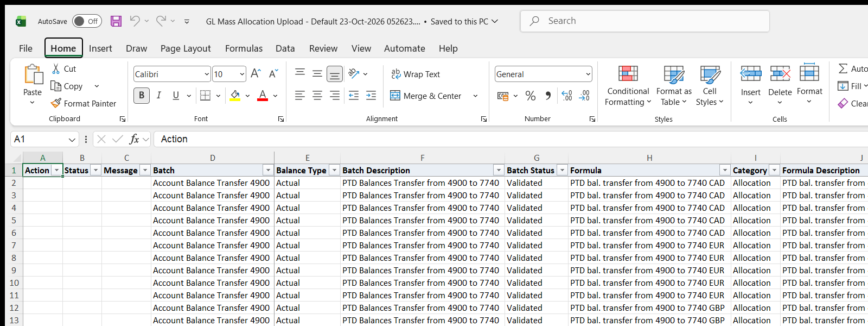Screen dimensions: 868x326
Task: Click the Delete cells icon
Action: coord(780,74)
